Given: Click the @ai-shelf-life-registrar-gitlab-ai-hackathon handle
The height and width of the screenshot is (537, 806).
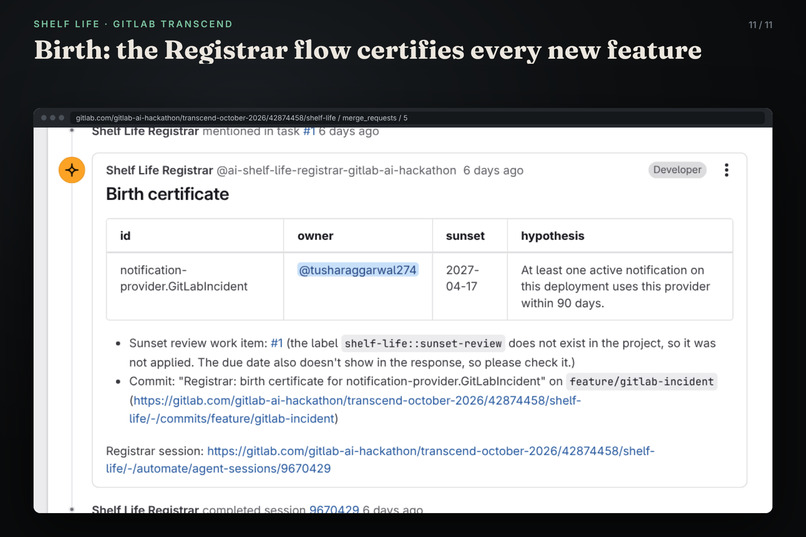Looking at the screenshot, I should coord(336,171).
